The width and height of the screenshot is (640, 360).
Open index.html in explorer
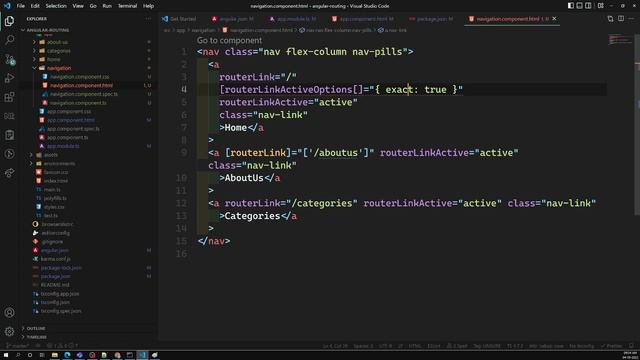[56, 181]
